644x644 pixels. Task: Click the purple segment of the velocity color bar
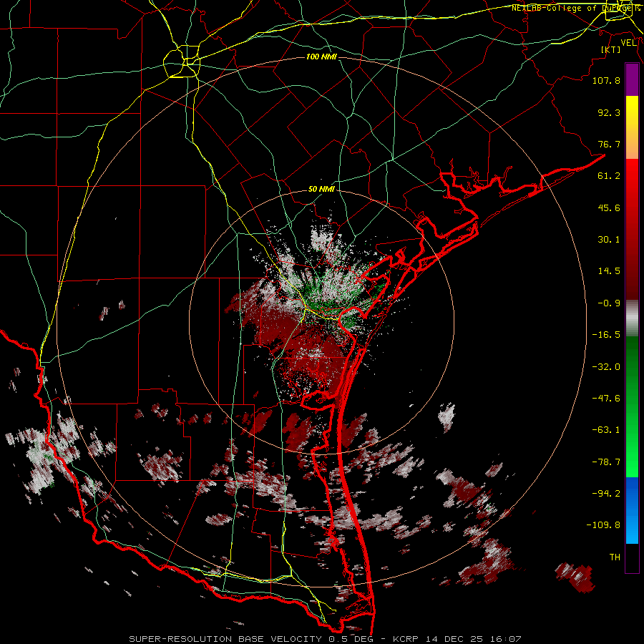(632, 80)
